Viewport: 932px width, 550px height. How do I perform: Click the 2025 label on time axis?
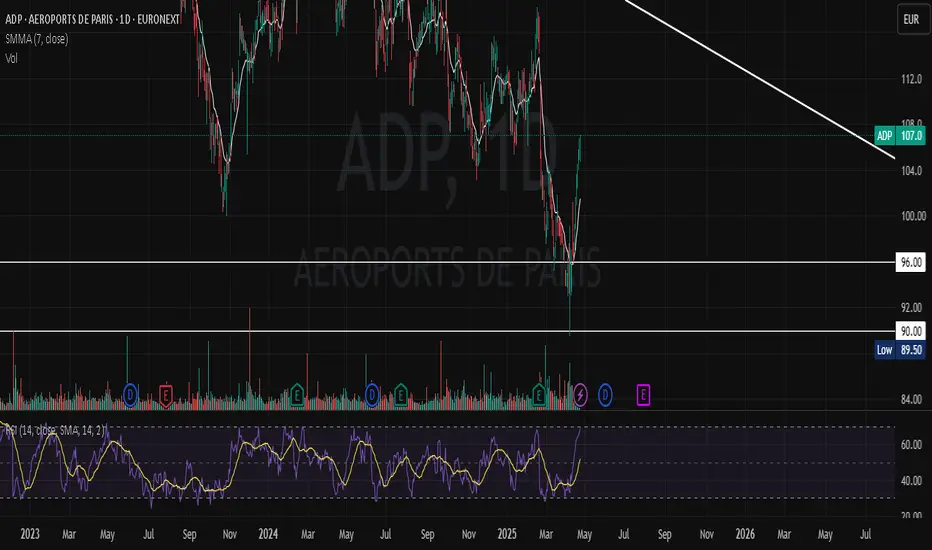click(507, 534)
